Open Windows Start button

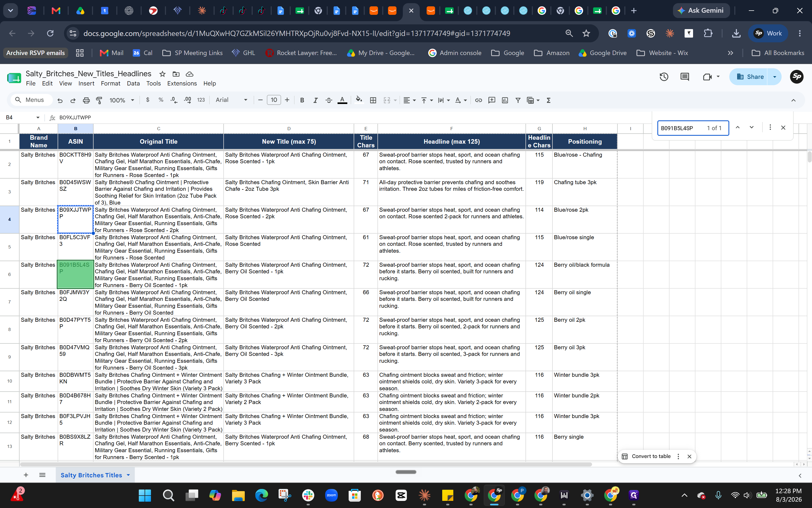145,495
